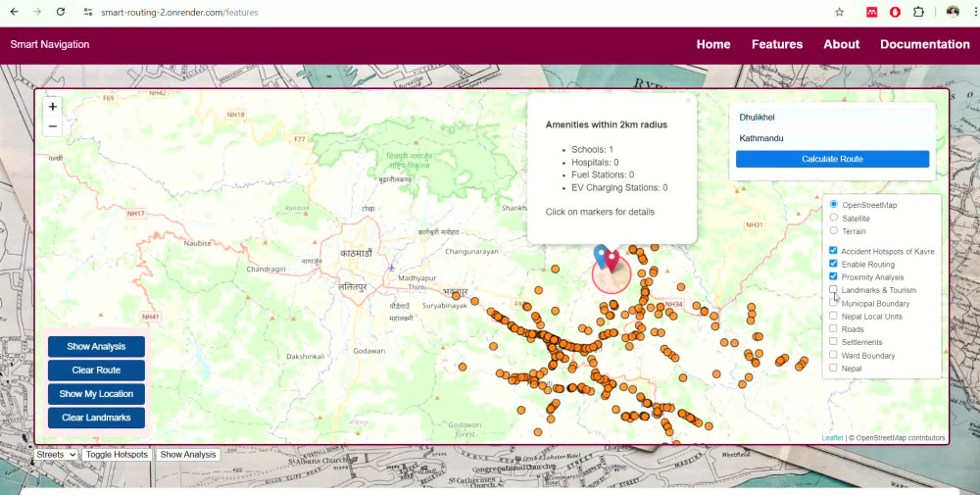The image size is (980, 495).
Task: Click Show Analysis below the map
Action: (188, 455)
